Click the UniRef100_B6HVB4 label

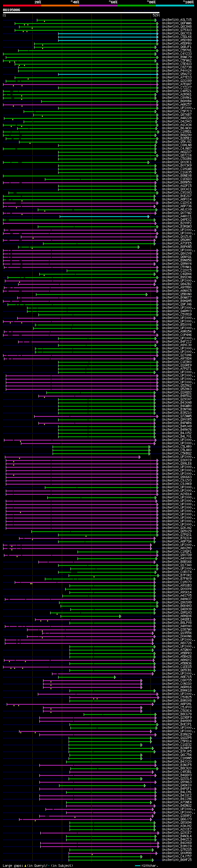[x=177, y=101]
